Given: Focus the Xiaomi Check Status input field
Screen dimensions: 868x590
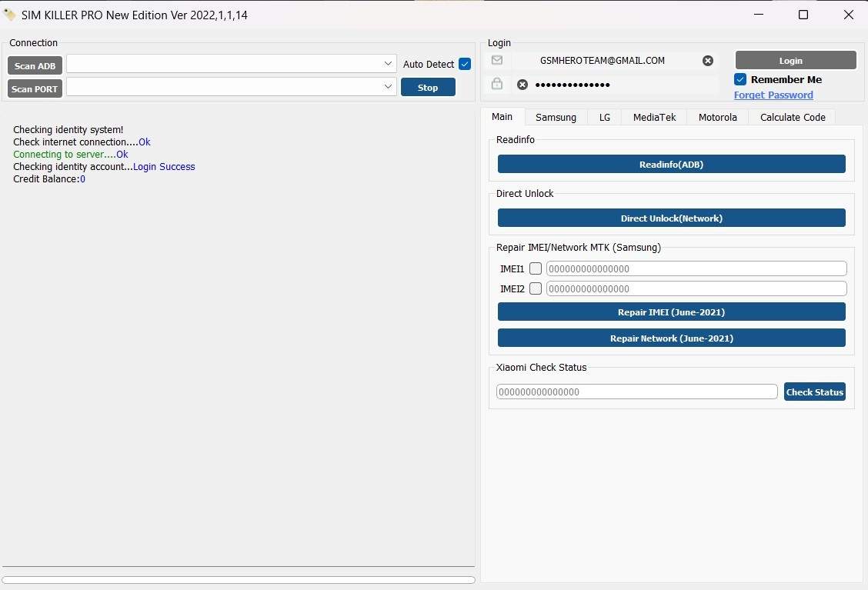Looking at the screenshot, I should click(x=636, y=392).
